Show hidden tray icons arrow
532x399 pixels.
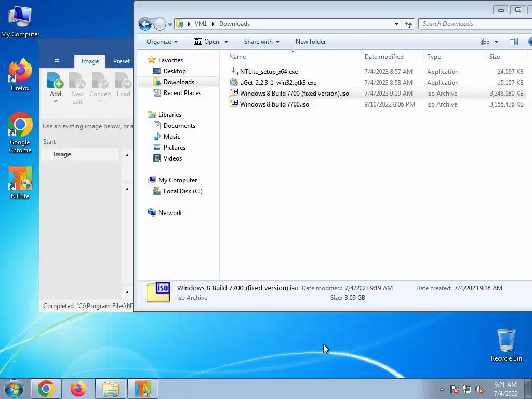[x=442, y=389]
